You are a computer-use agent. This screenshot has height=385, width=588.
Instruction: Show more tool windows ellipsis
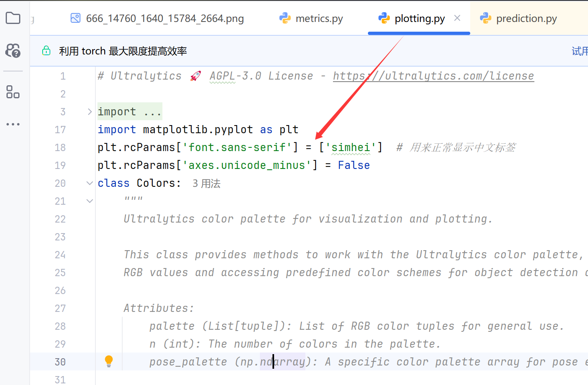point(13,124)
